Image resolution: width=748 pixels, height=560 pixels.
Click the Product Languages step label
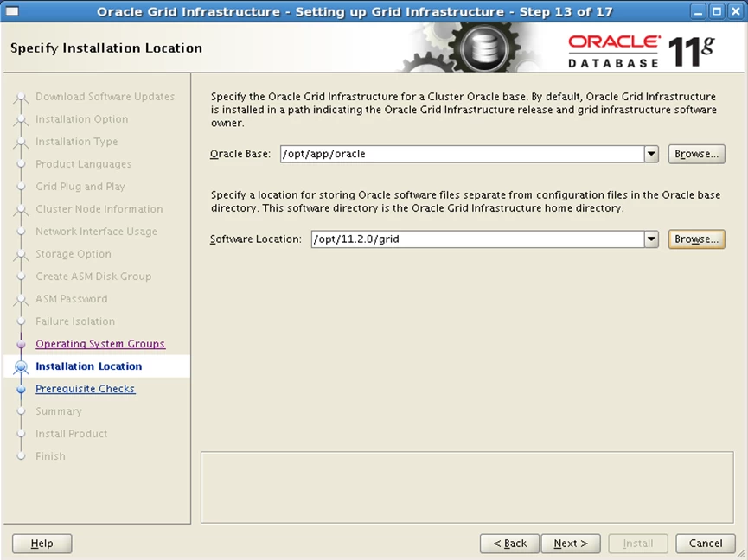84,163
